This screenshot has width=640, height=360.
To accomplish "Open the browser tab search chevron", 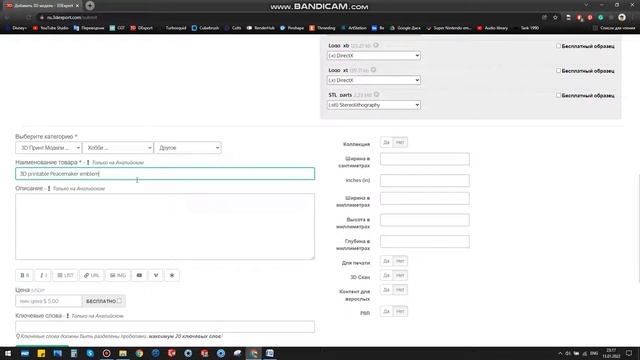I will click(586, 5).
